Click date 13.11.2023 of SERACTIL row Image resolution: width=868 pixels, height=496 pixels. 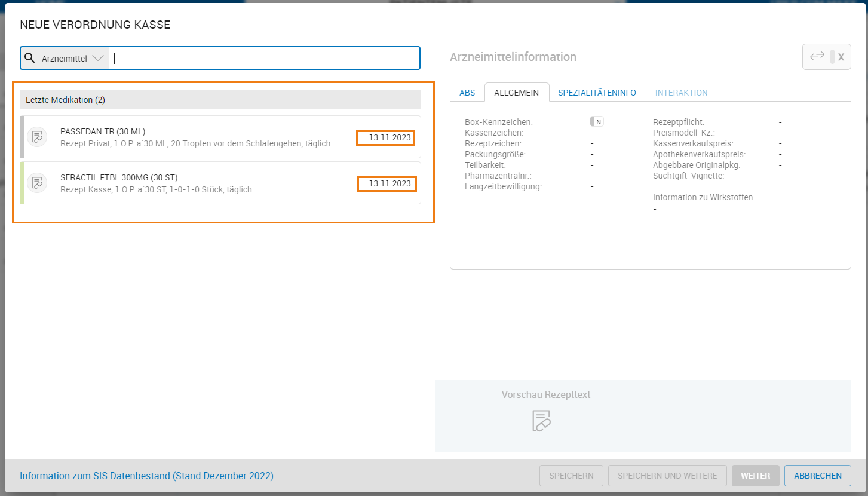click(x=389, y=183)
